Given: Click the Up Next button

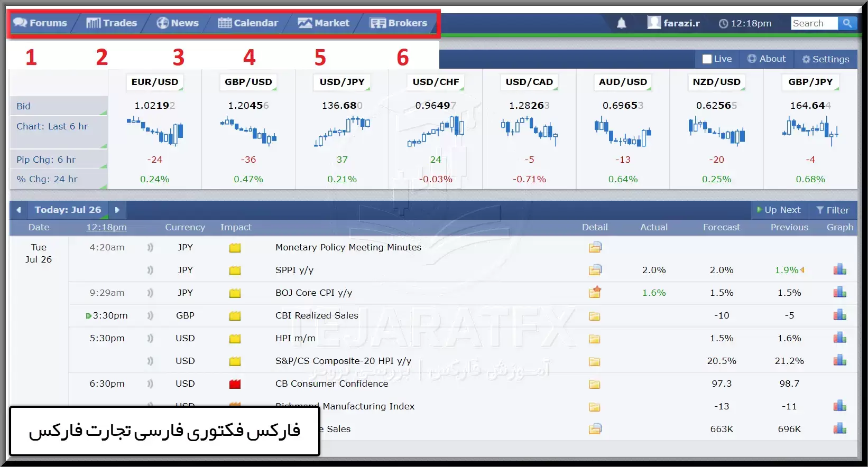Looking at the screenshot, I should pos(778,210).
